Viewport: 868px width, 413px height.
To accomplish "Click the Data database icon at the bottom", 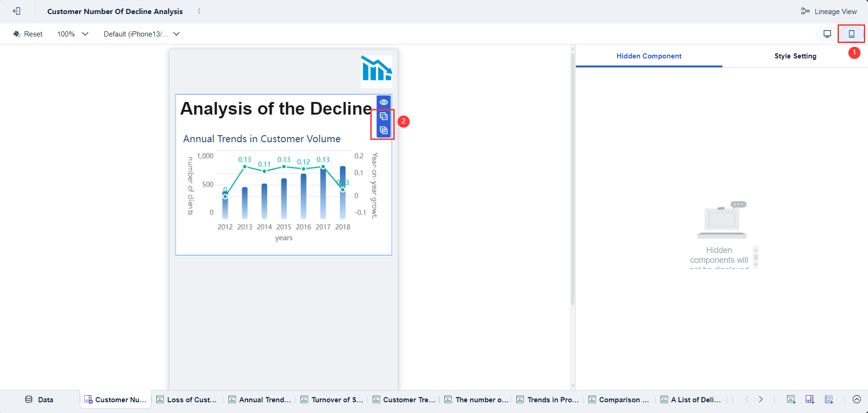I will 29,399.
